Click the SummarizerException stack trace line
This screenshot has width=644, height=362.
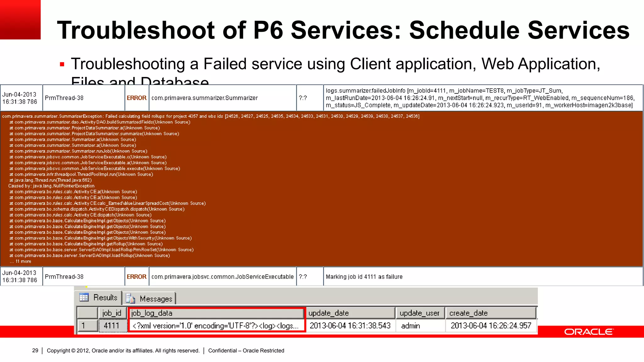tap(211, 116)
